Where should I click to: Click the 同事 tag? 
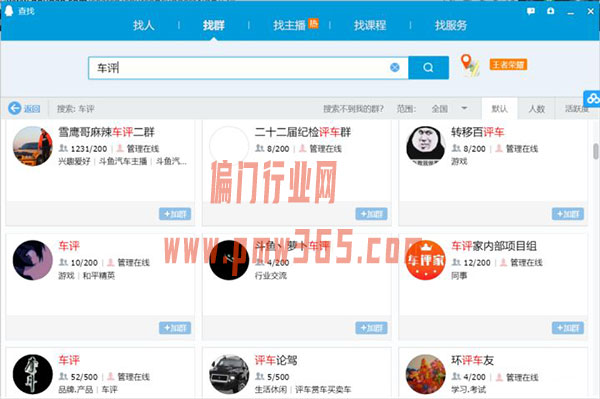pyautogui.click(x=459, y=275)
